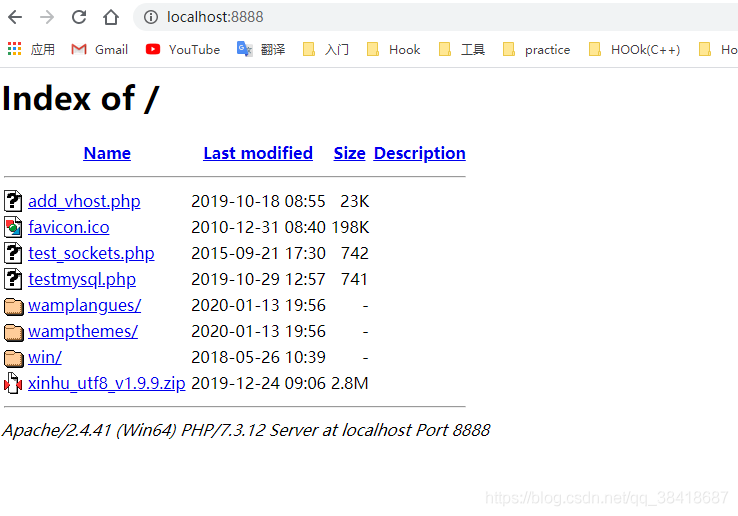The image size is (738, 516).
Task: Focus the address bar showing localhost:8888
Action: pyautogui.click(x=400, y=17)
